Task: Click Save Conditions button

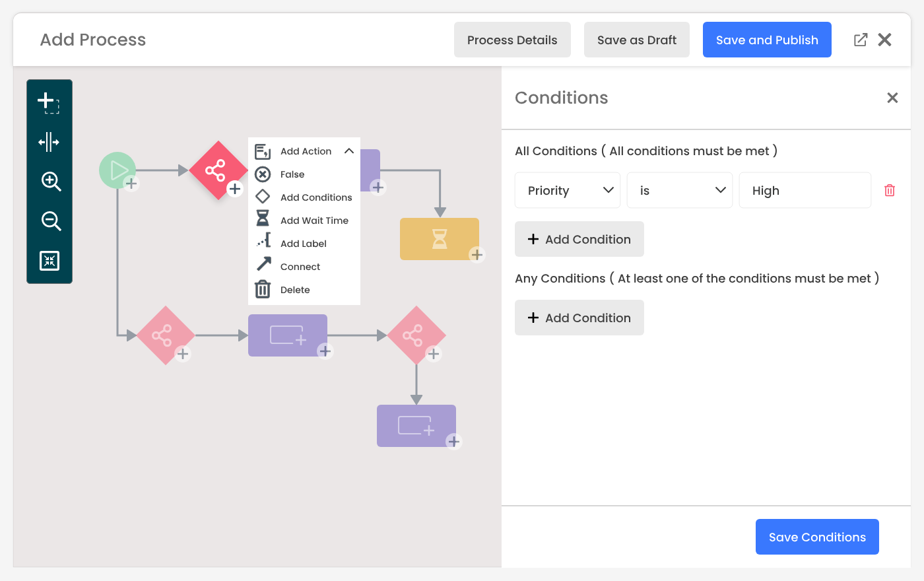Action: [x=817, y=537]
